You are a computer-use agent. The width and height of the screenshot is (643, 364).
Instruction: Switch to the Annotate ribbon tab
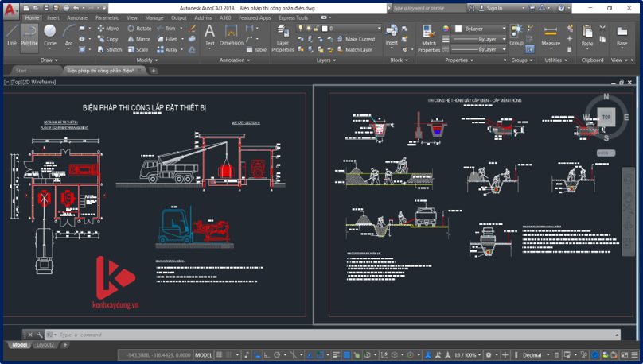point(77,17)
